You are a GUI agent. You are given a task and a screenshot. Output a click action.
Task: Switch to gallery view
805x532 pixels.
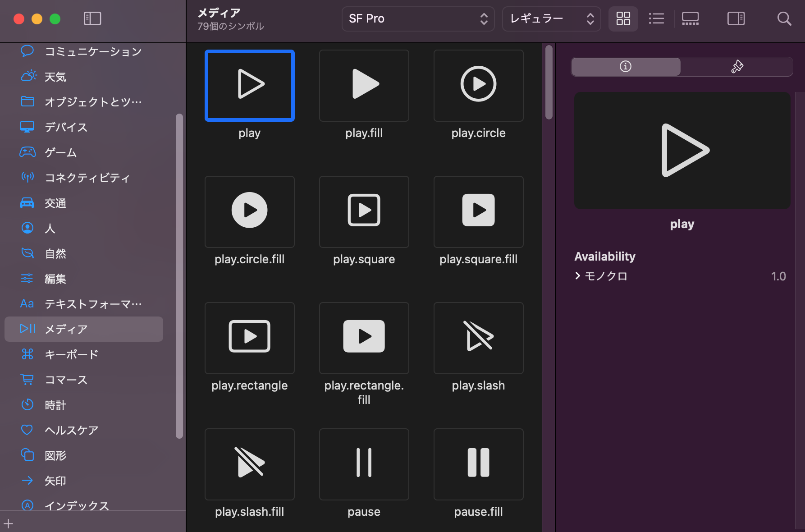pyautogui.click(x=690, y=18)
